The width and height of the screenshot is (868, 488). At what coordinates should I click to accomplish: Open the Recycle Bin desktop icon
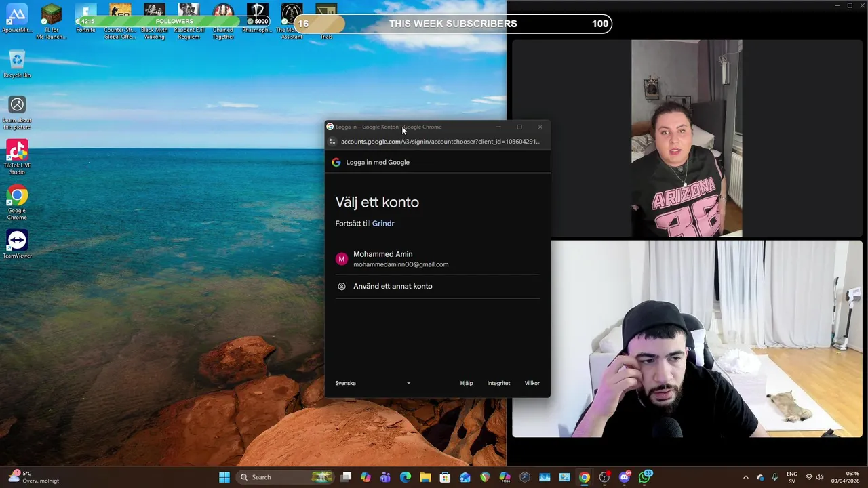click(x=17, y=64)
